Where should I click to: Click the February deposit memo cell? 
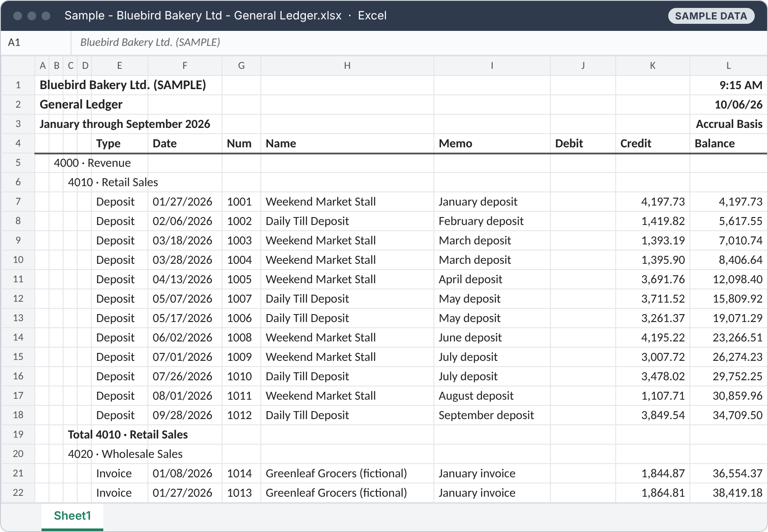coord(492,221)
